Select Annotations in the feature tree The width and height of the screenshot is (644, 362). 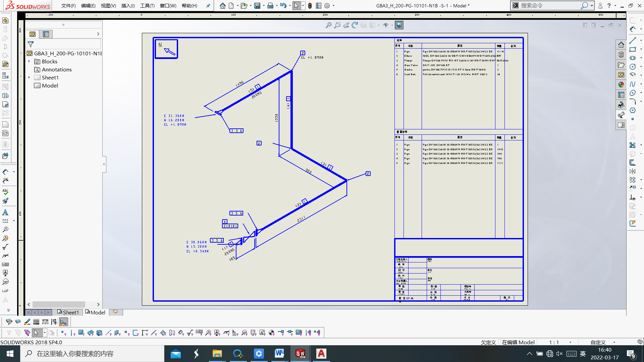coord(57,69)
